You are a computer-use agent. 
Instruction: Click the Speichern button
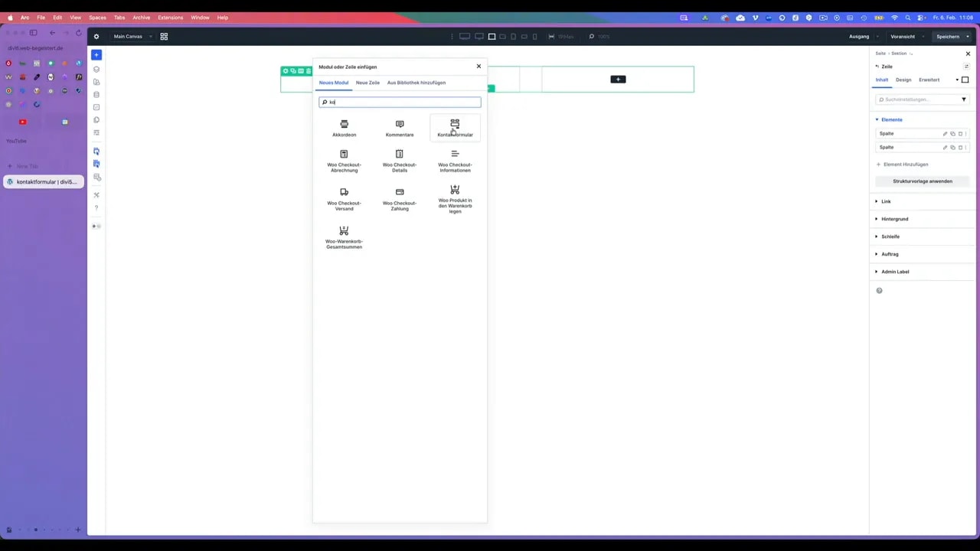pyautogui.click(x=948, y=36)
